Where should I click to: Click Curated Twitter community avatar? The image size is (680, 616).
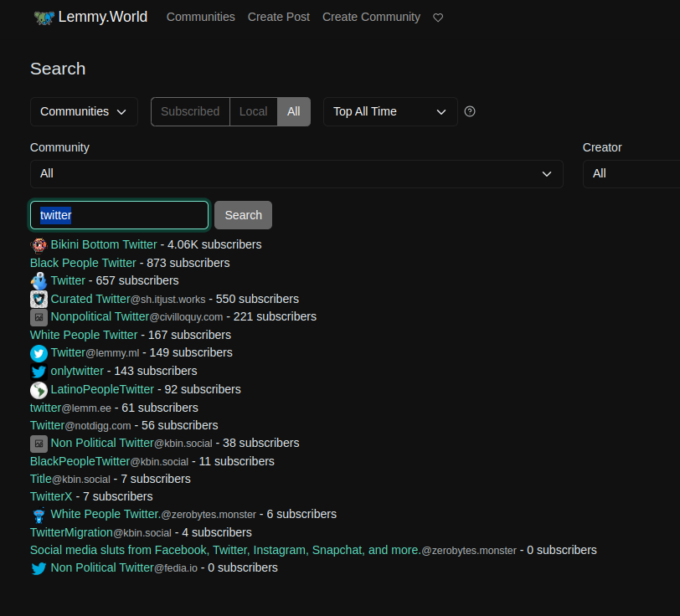click(x=39, y=300)
